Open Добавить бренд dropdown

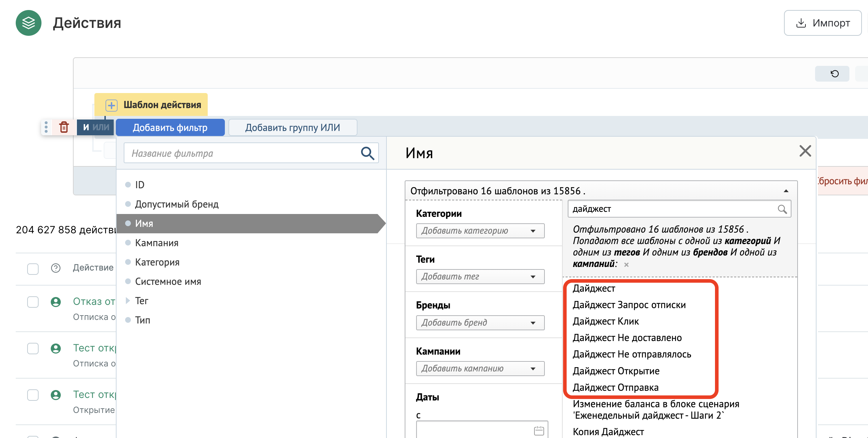(x=480, y=323)
